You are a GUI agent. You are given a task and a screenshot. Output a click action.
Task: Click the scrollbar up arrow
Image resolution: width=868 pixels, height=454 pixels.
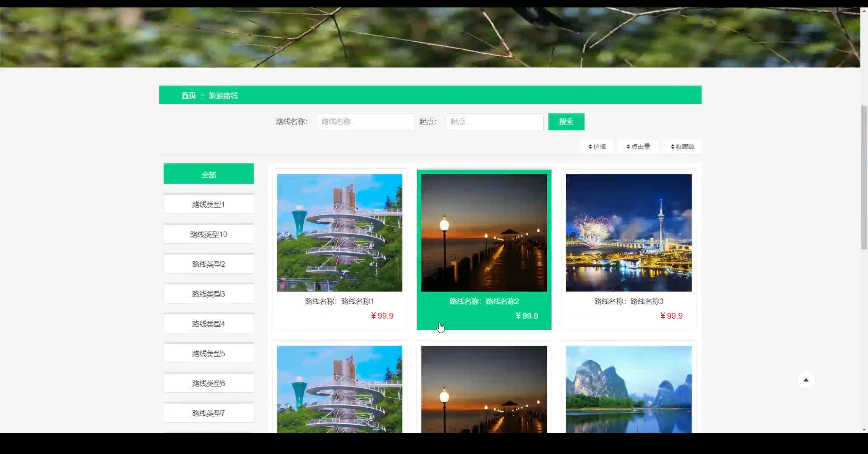tap(864, 11)
